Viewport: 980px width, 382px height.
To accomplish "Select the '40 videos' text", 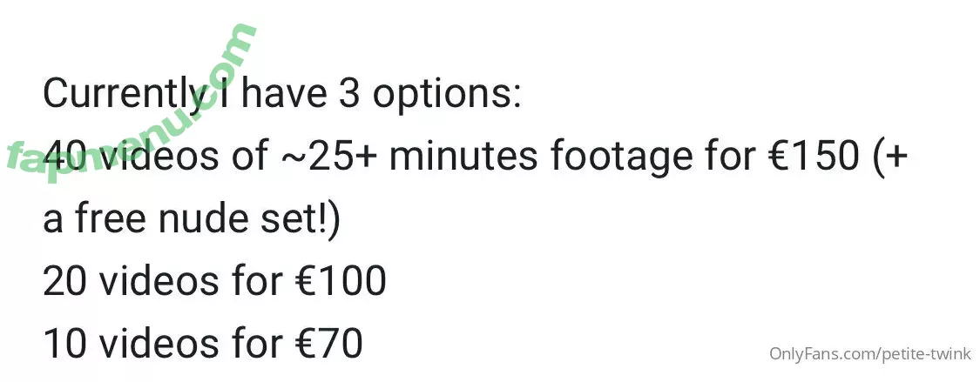I will click(132, 156).
